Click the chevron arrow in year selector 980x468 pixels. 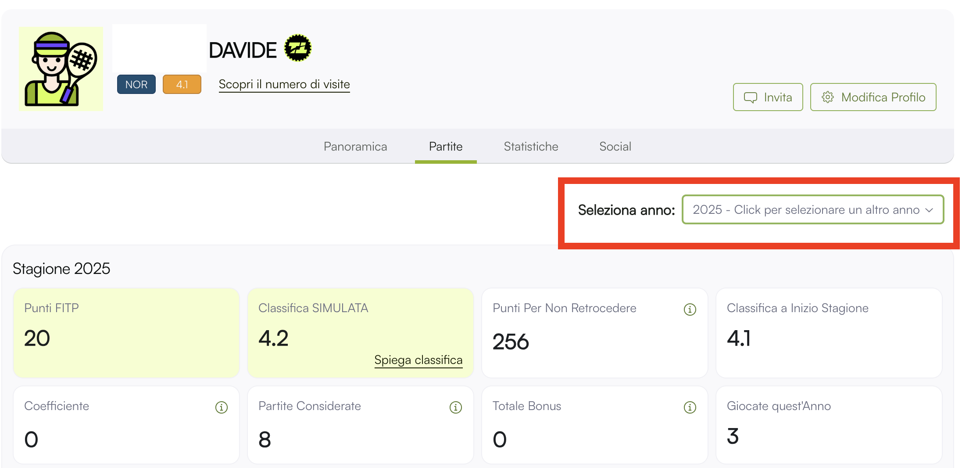click(x=929, y=210)
